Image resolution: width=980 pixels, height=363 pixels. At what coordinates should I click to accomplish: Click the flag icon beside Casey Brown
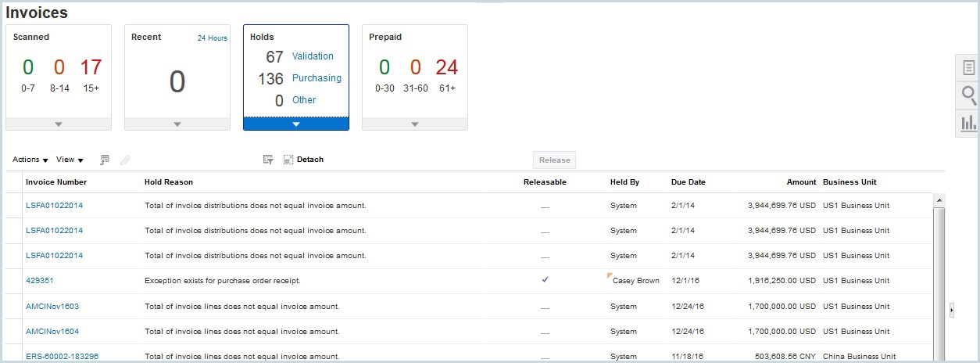(x=610, y=275)
